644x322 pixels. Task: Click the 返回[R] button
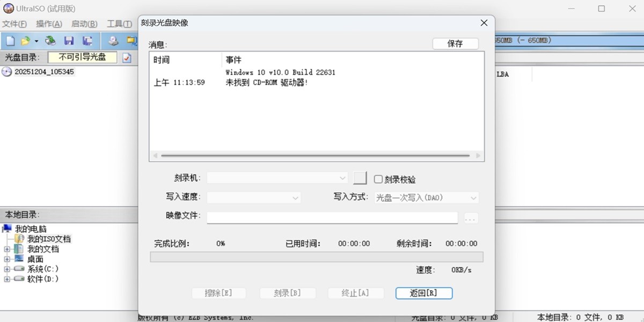[x=424, y=293]
